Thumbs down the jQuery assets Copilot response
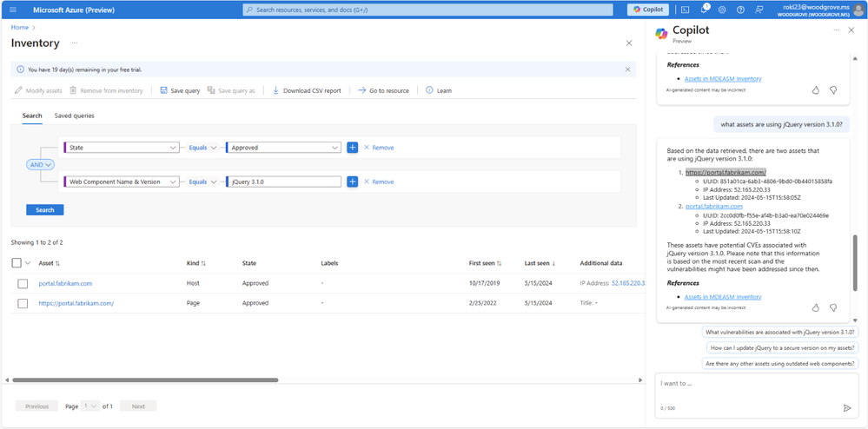 click(x=833, y=307)
